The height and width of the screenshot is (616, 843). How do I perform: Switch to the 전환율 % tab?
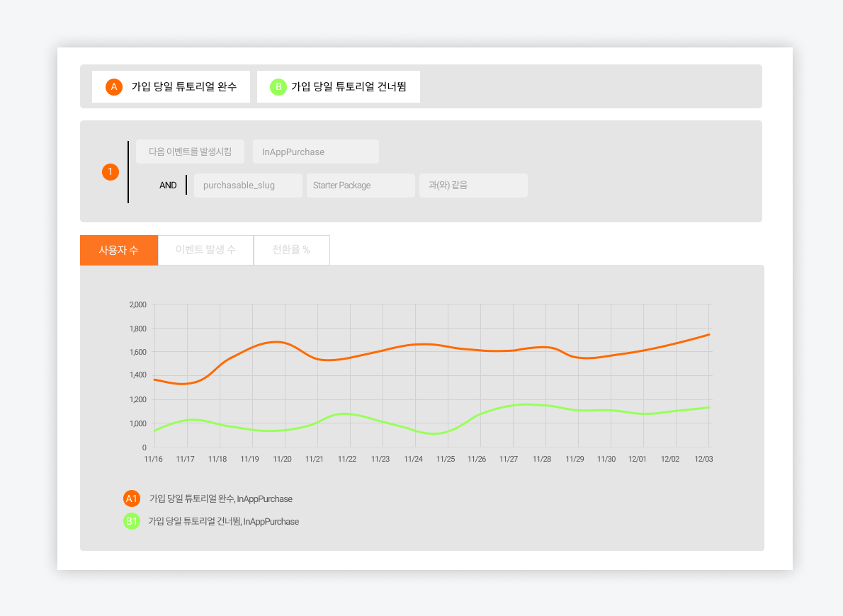click(x=291, y=250)
